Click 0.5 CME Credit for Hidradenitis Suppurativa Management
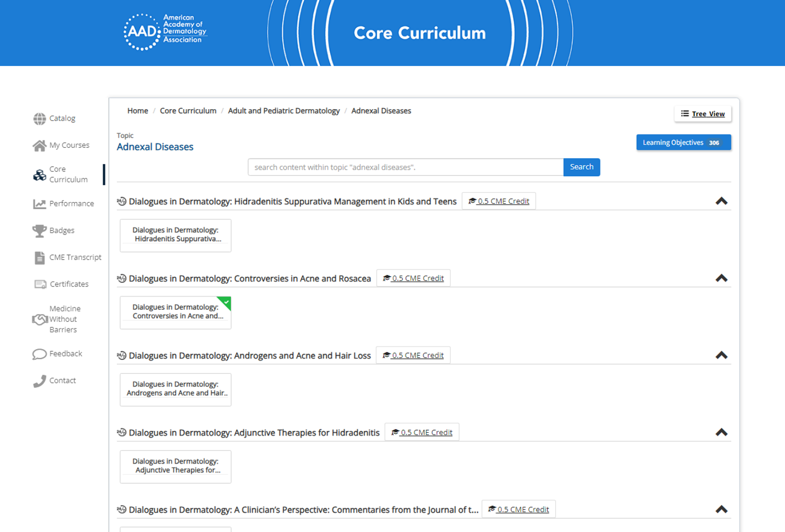Viewport: 785px width, 532px height. click(x=499, y=201)
